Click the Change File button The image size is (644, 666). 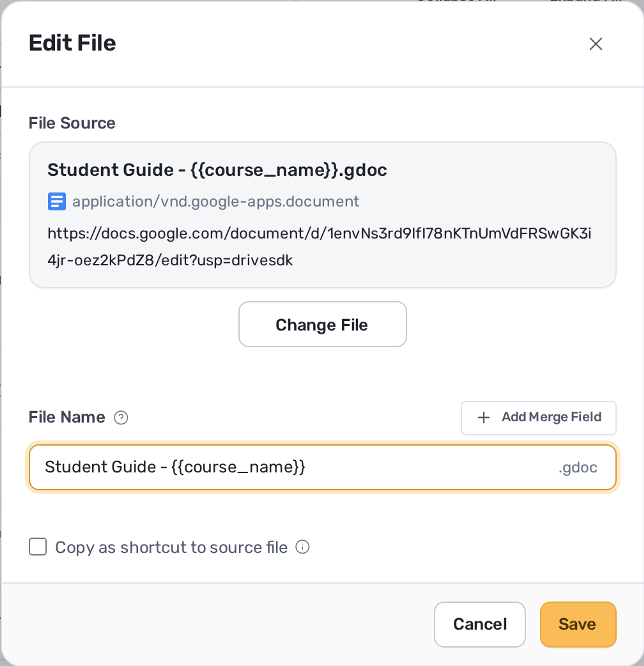coord(322,324)
